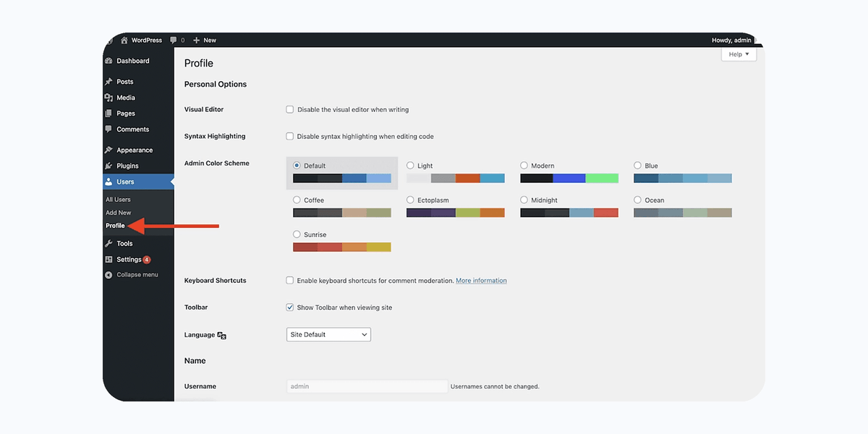Select the Modern color scheme radio

[x=524, y=166]
